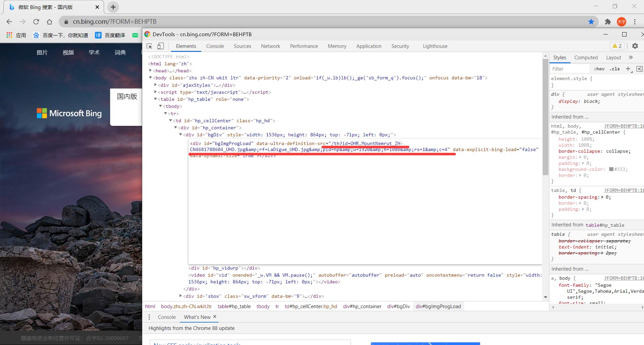644x345 pixels.
Task: Click the site lock icon
Action: (66, 22)
